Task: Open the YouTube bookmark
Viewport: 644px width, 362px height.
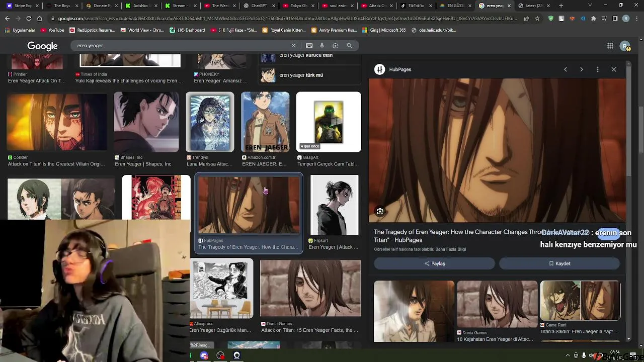Action: 52,30
